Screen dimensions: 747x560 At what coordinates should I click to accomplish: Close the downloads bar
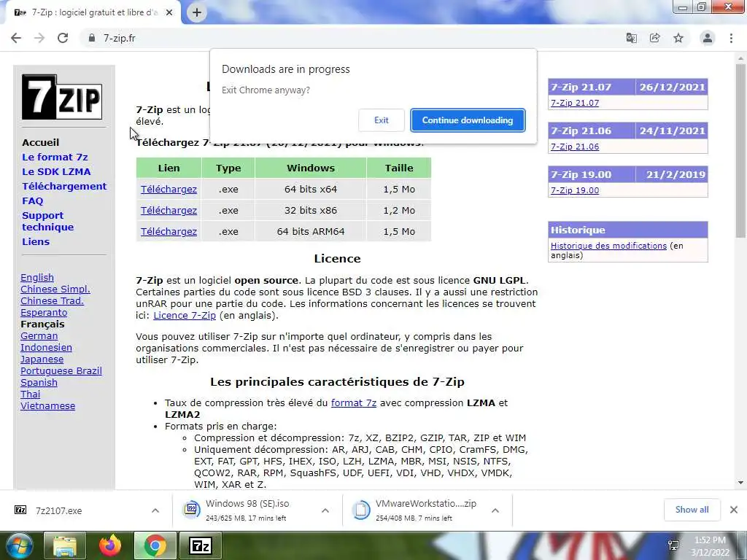click(734, 510)
